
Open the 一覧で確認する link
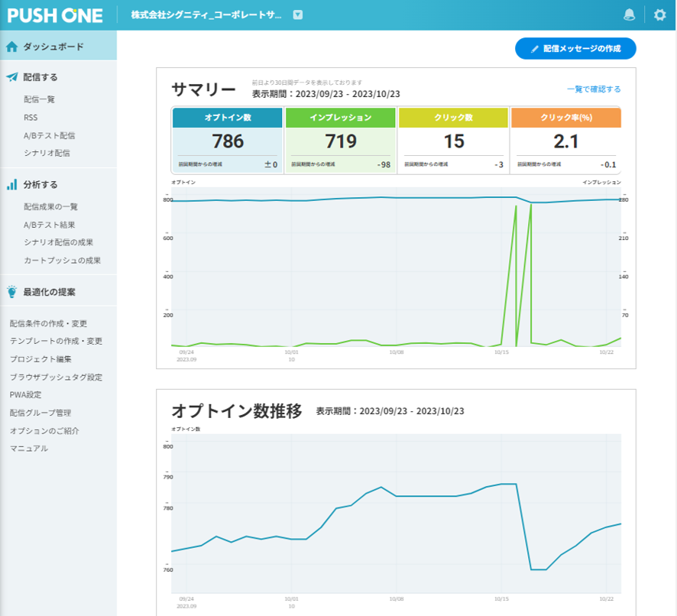[x=593, y=89]
